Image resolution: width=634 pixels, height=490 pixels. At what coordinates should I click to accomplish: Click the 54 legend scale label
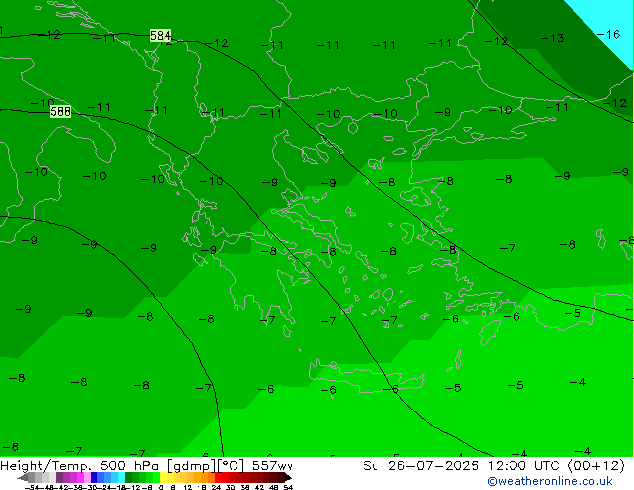(288, 487)
